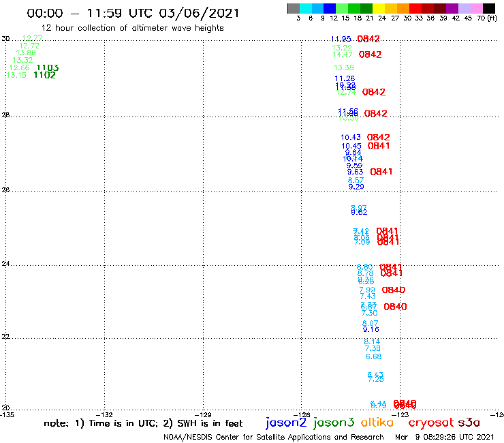Select the pink swatch in the color scale
Viewport: 504px width, 443px height.
(x=477, y=8)
